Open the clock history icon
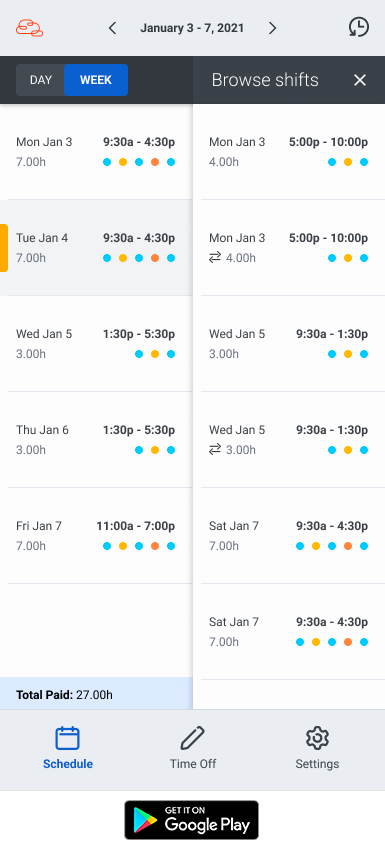 point(358,27)
